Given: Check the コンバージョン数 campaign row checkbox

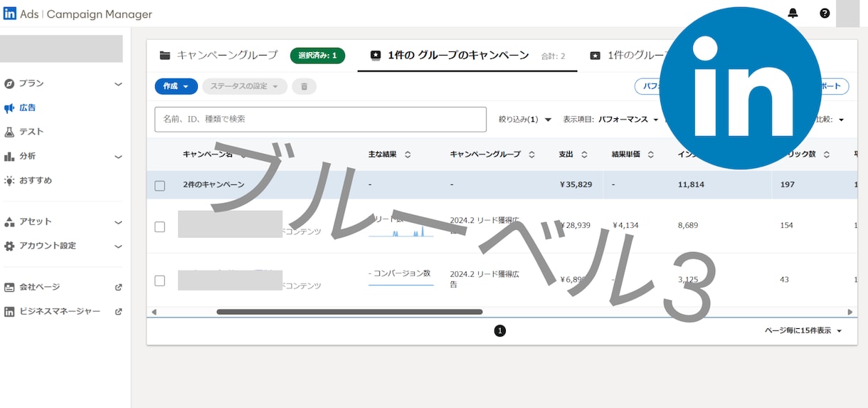Looking at the screenshot, I should [159, 281].
